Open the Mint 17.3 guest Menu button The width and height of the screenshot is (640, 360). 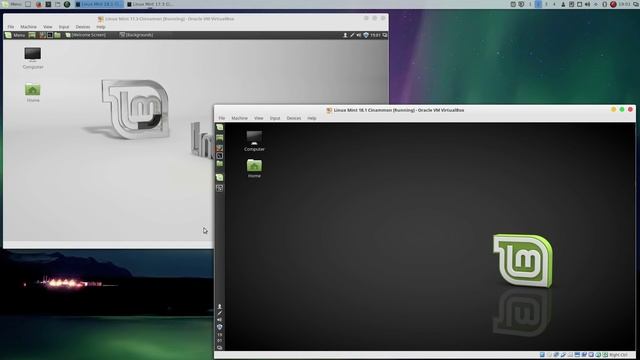click(15, 35)
